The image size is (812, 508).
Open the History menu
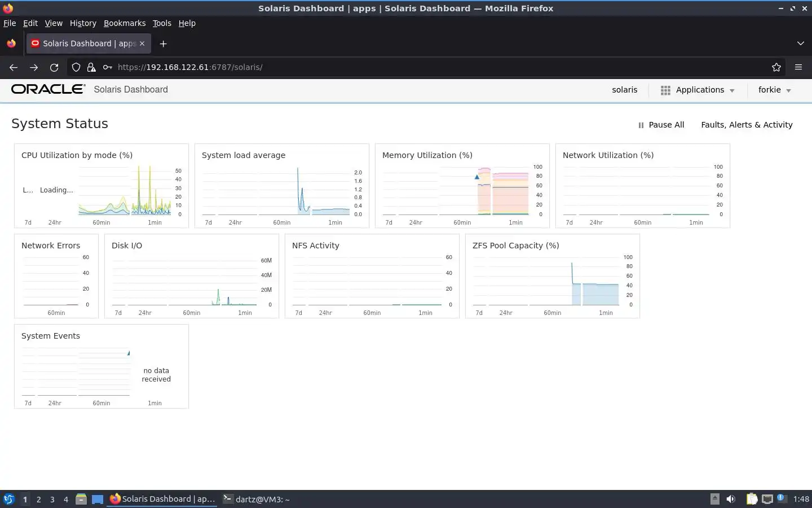point(83,23)
